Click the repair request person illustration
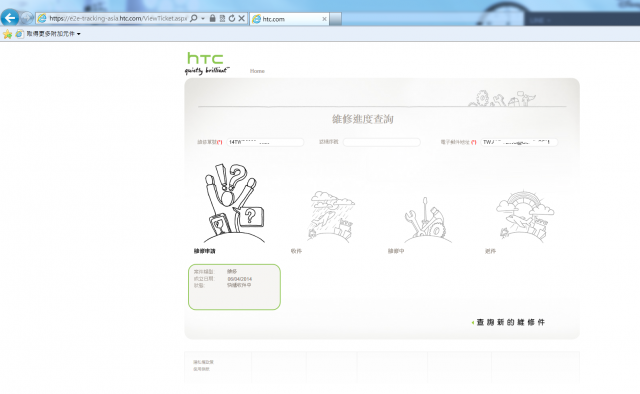The image size is (640, 394). click(235, 203)
